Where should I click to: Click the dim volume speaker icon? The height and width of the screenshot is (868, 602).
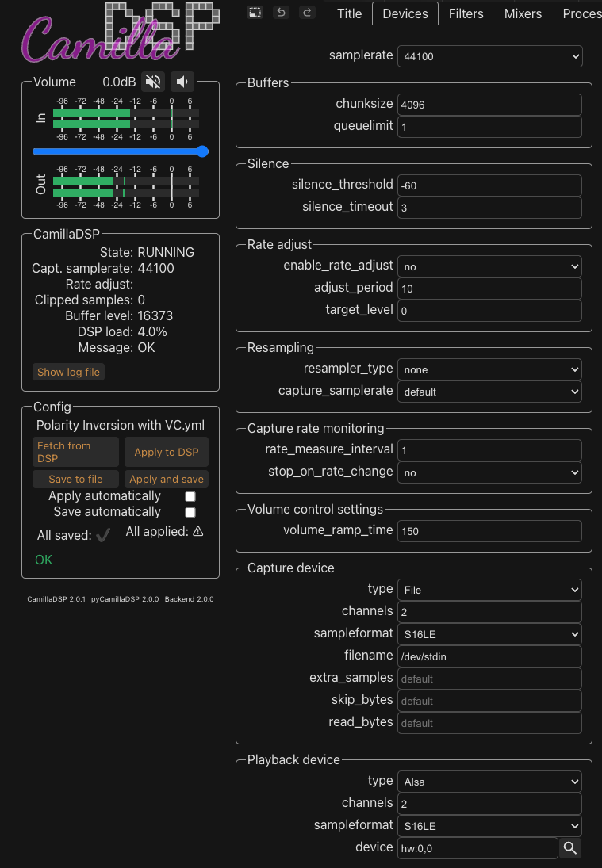point(182,82)
